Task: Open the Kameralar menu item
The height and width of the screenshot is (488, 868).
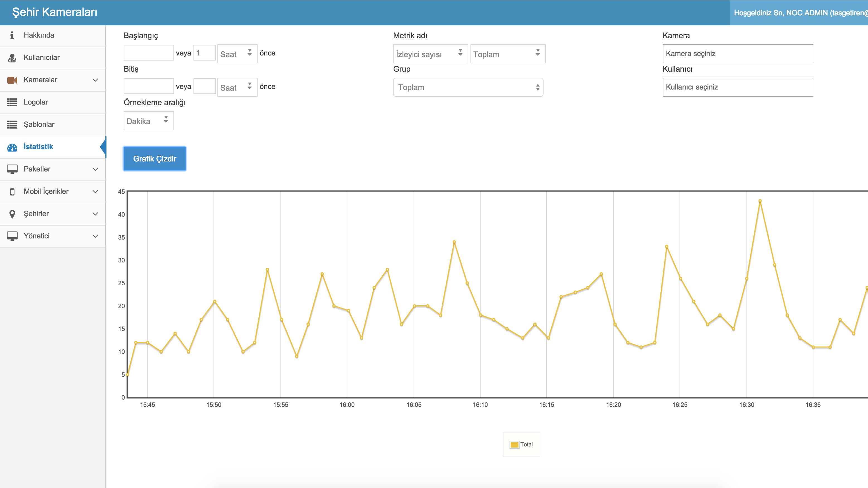Action: tap(53, 80)
